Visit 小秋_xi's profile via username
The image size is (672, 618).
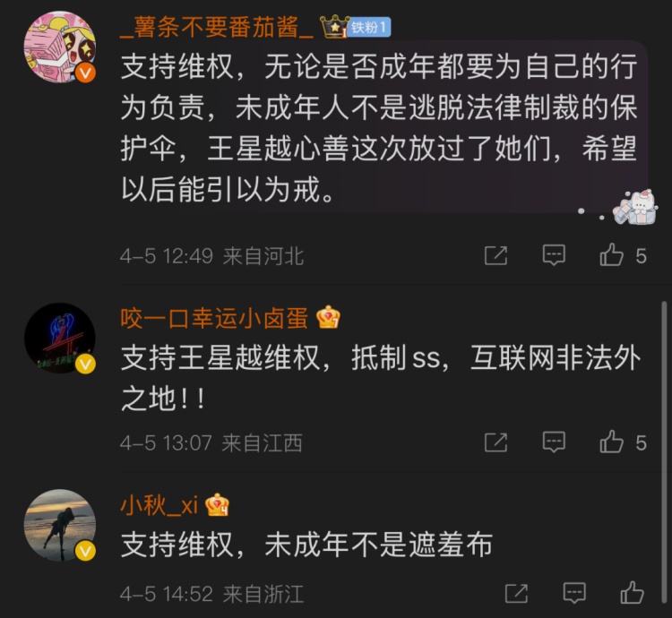click(159, 505)
